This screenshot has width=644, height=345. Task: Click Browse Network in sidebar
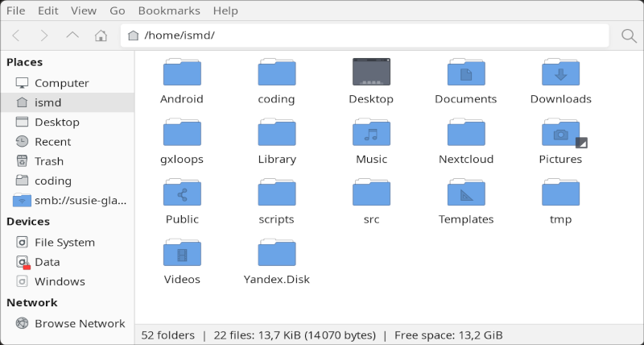coord(79,323)
